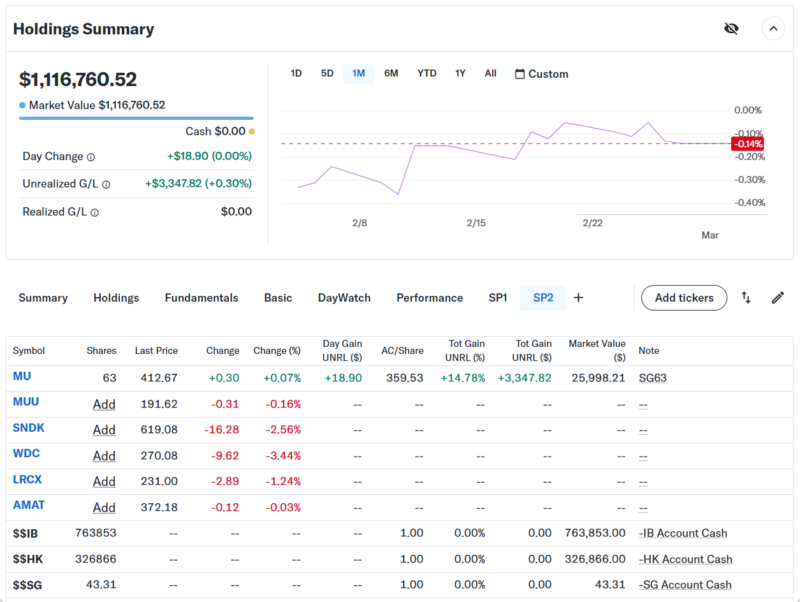Open the SNDK symbol link

click(28, 428)
